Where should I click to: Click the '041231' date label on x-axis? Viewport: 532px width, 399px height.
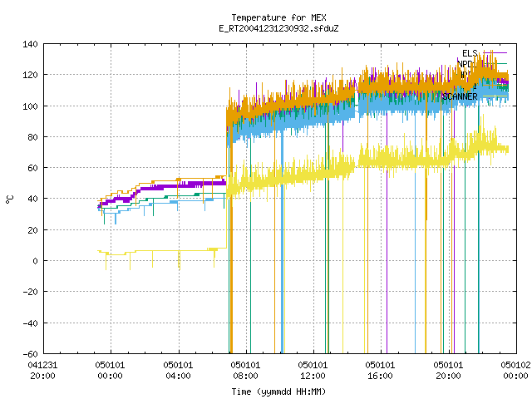[42, 365]
